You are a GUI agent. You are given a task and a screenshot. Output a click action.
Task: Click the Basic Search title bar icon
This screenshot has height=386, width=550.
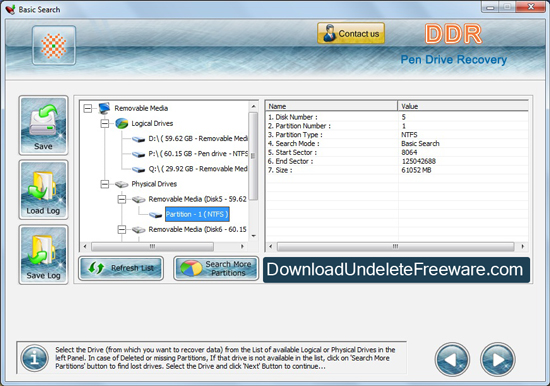point(10,9)
